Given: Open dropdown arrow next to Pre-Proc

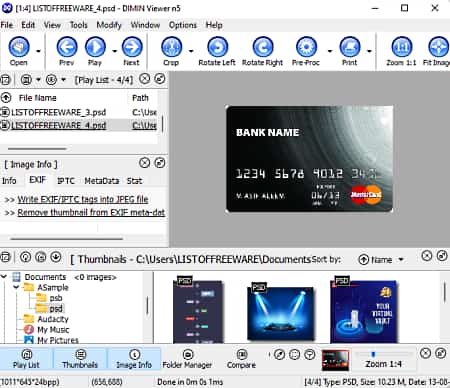Looking at the screenshot, I should tap(330, 51).
